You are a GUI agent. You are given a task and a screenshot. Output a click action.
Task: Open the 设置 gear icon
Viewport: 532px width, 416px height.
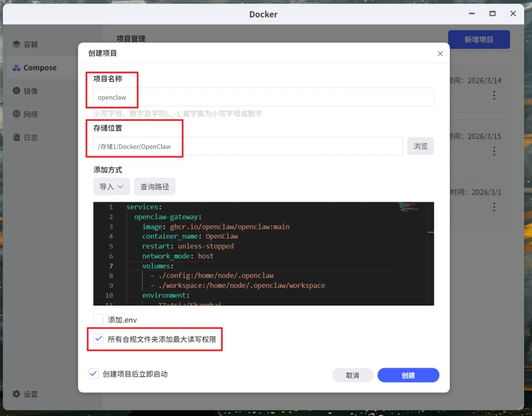(x=17, y=394)
